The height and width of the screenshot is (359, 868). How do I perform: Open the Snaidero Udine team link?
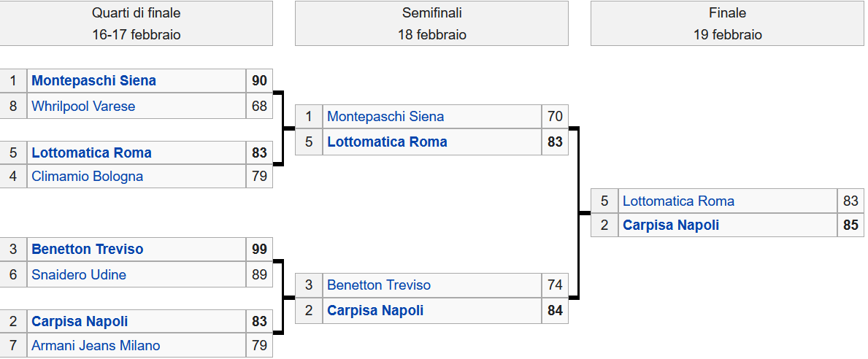(79, 275)
